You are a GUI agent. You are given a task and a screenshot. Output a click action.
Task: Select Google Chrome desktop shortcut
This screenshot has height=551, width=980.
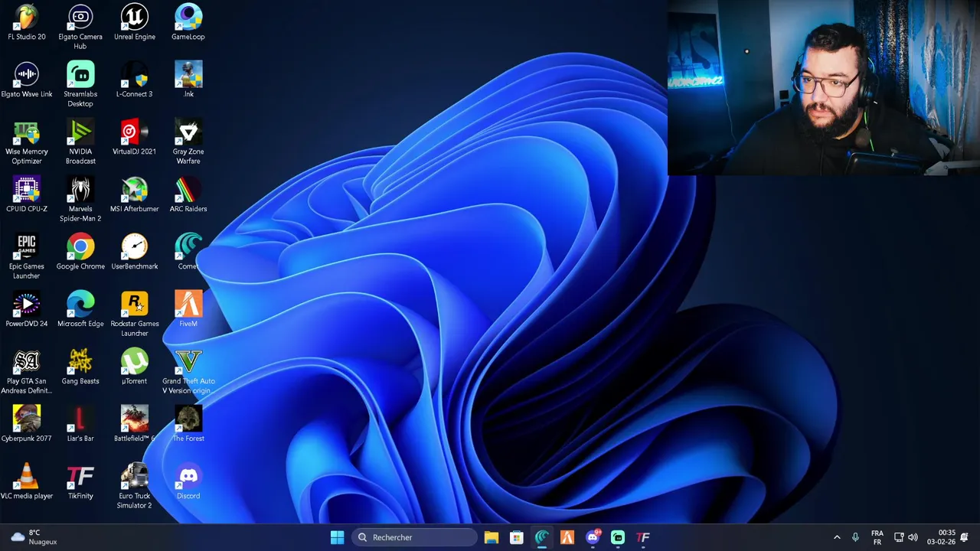(x=80, y=252)
